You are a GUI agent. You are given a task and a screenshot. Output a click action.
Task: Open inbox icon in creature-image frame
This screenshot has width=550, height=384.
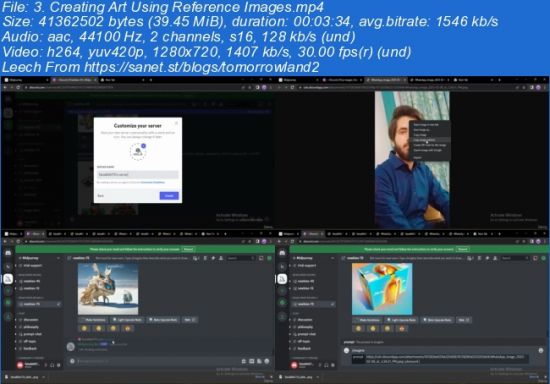pyautogui.click(x=261, y=258)
